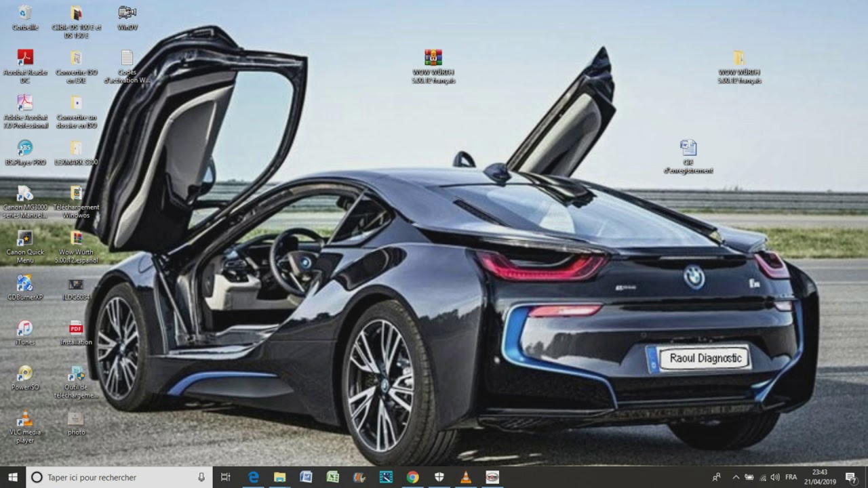Open File Explorer from the taskbar

[x=279, y=477]
